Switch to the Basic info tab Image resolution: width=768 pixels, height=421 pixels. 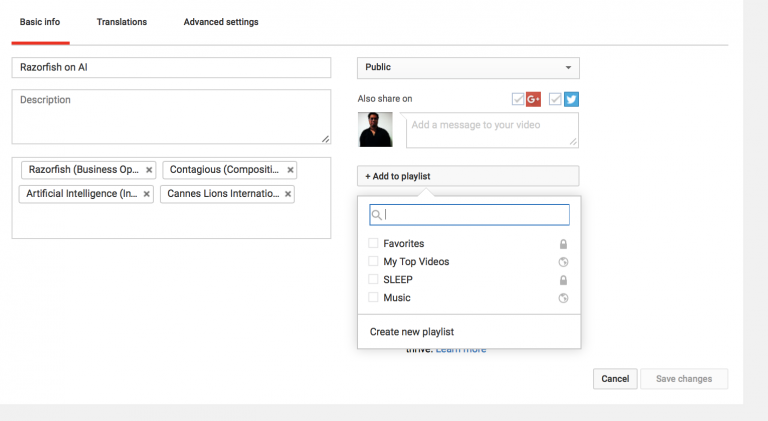(x=40, y=22)
